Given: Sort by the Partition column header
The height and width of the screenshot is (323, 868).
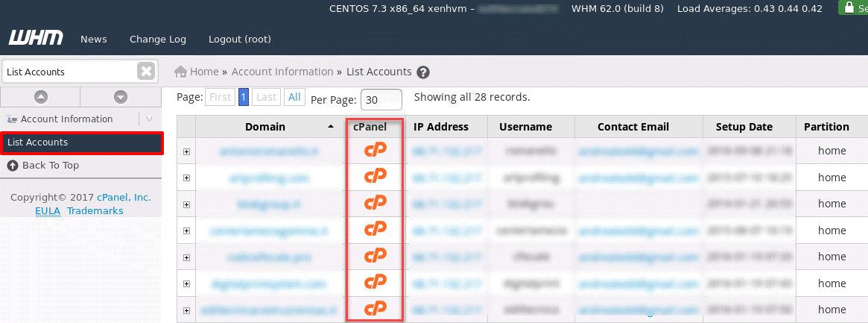Looking at the screenshot, I should (826, 127).
